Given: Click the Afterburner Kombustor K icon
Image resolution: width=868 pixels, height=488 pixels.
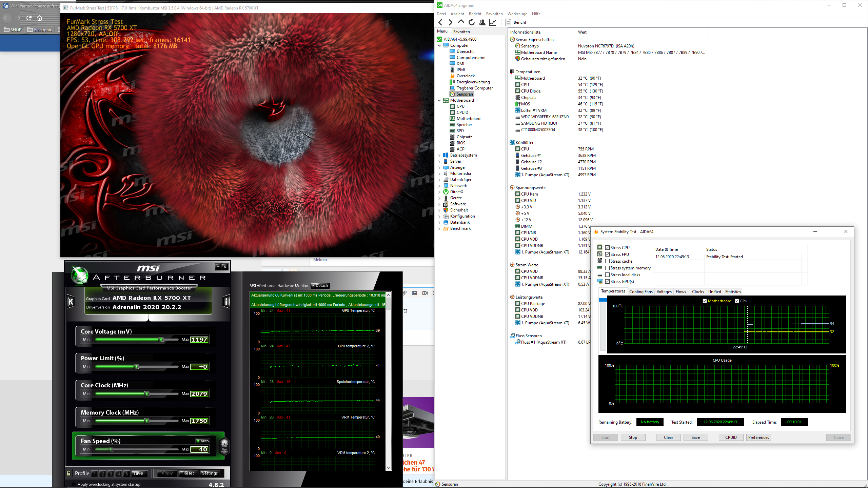Looking at the screenshot, I should [71, 301].
